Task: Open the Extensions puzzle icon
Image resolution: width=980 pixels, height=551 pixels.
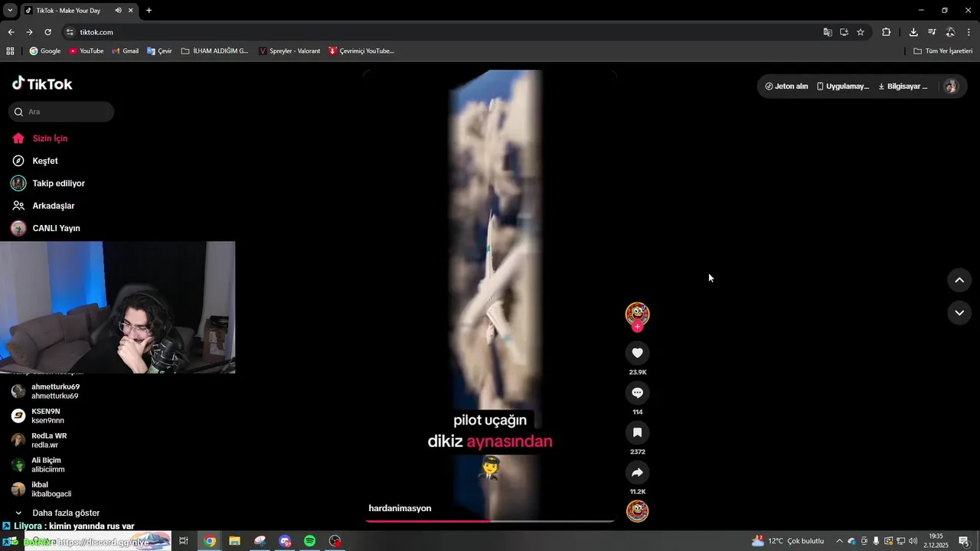Action: coord(886,32)
